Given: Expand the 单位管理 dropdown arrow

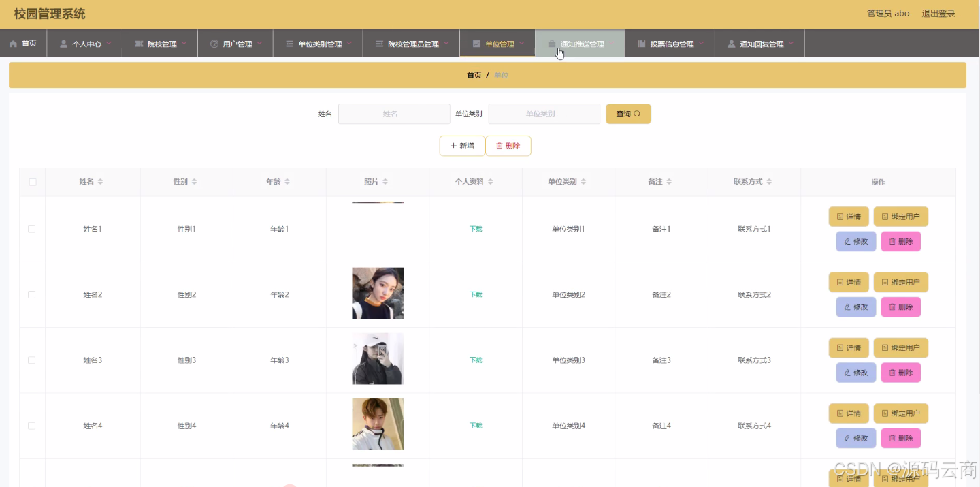Looking at the screenshot, I should point(522,43).
